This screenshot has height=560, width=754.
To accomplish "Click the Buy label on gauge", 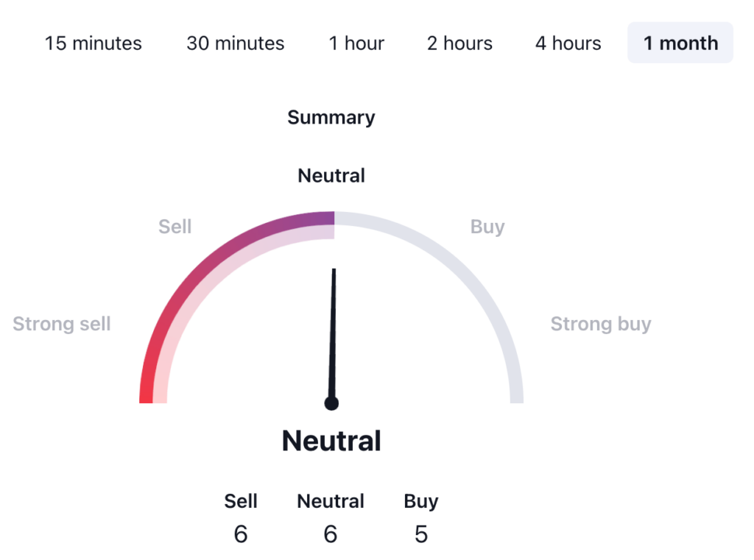I will [x=487, y=227].
